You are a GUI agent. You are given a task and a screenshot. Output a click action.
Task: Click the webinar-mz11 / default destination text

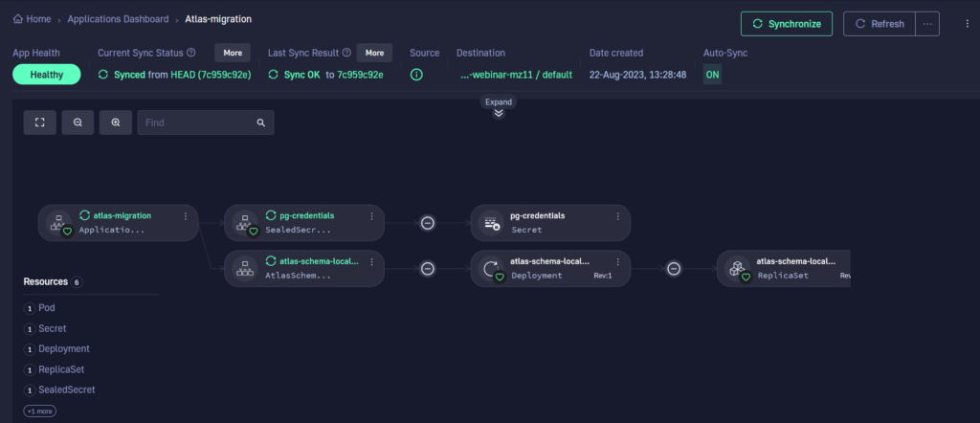tap(516, 75)
